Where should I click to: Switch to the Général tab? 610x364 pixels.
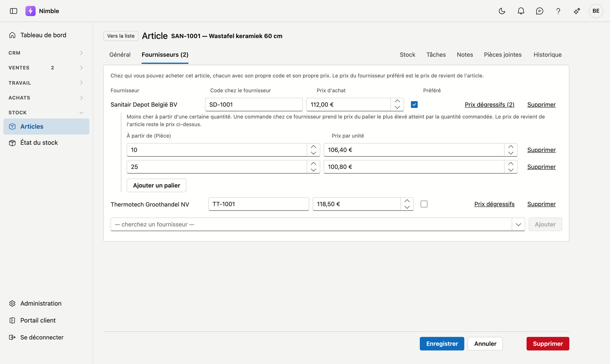120,55
